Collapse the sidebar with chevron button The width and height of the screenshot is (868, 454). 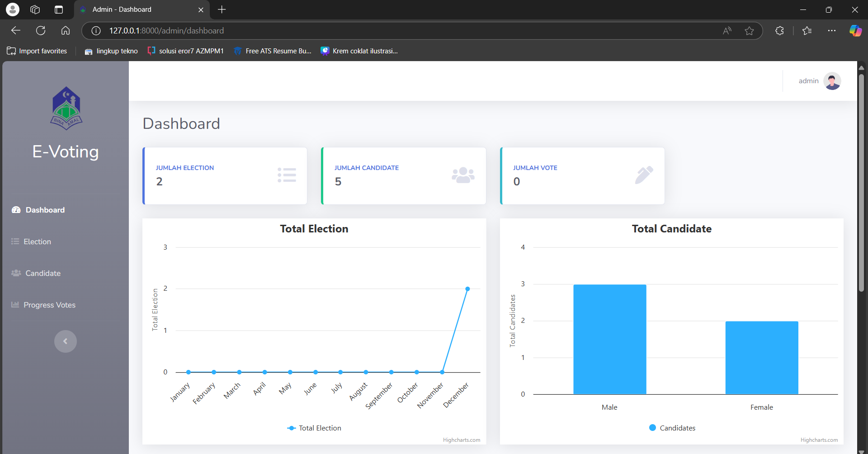66,341
